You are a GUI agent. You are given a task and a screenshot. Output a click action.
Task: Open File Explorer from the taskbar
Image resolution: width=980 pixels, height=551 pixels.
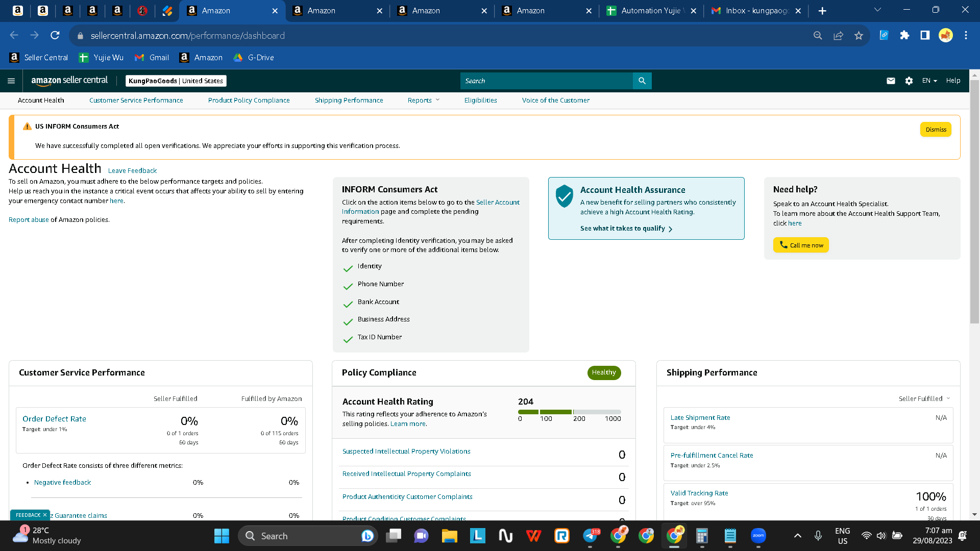click(x=449, y=536)
